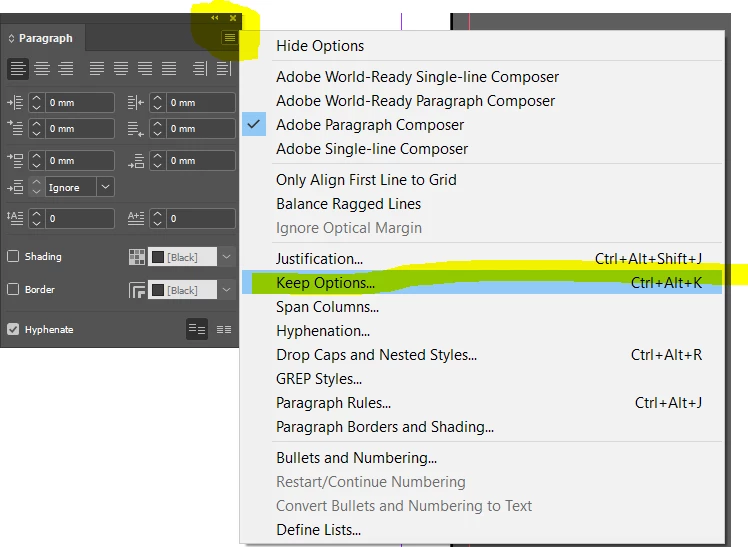748x547 pixels.
Task: Click the Space After icon
Action: pos(136,161)
